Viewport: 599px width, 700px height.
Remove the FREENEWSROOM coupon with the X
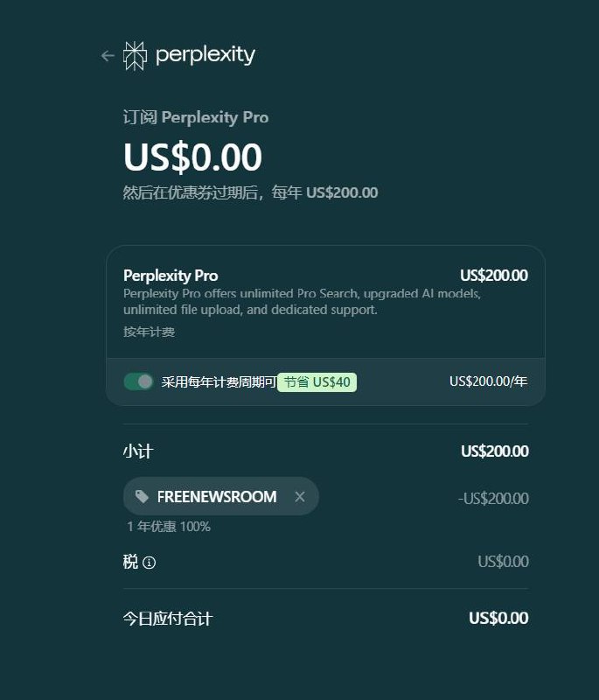pos(300,496)
